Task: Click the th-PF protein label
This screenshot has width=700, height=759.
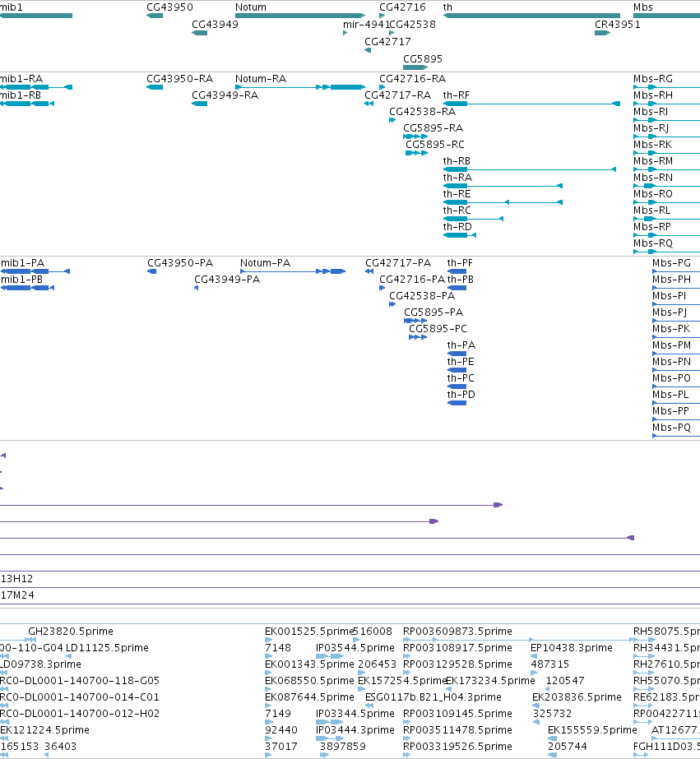Action: tap(460, 263)
